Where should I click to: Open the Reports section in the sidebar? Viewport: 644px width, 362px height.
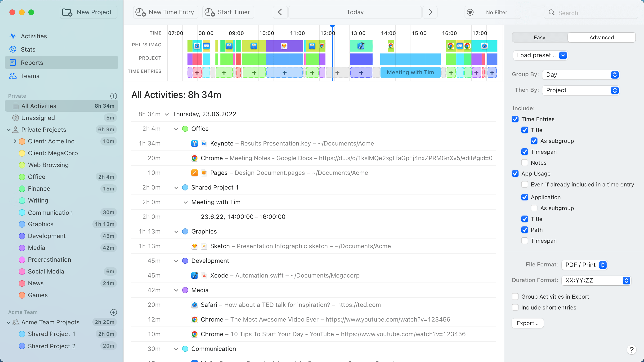coord(32,62)
